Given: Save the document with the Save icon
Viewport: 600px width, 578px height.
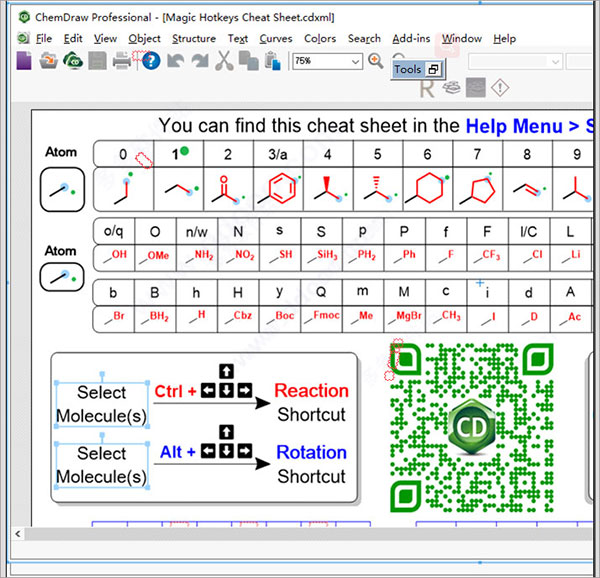Looking at the screenshot, I should click(x=97, y=60).
